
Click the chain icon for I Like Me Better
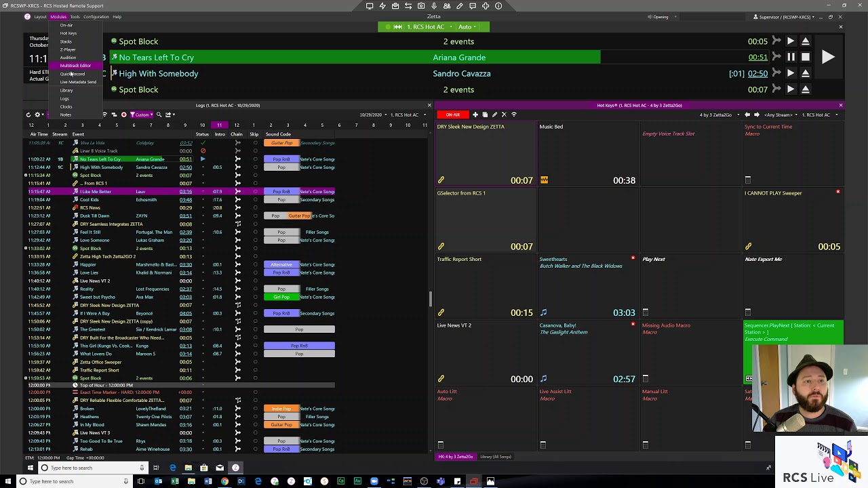click(237, 192)
